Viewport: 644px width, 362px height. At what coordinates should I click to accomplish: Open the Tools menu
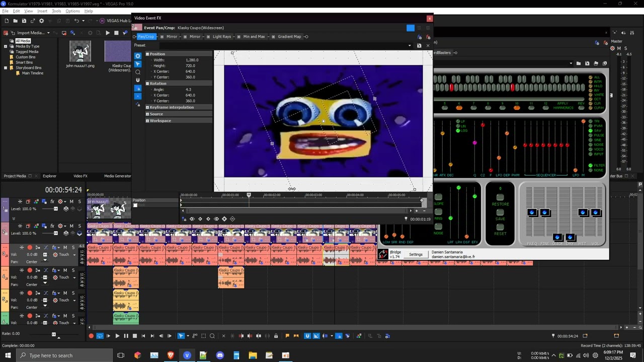click(x=56, y=11)
